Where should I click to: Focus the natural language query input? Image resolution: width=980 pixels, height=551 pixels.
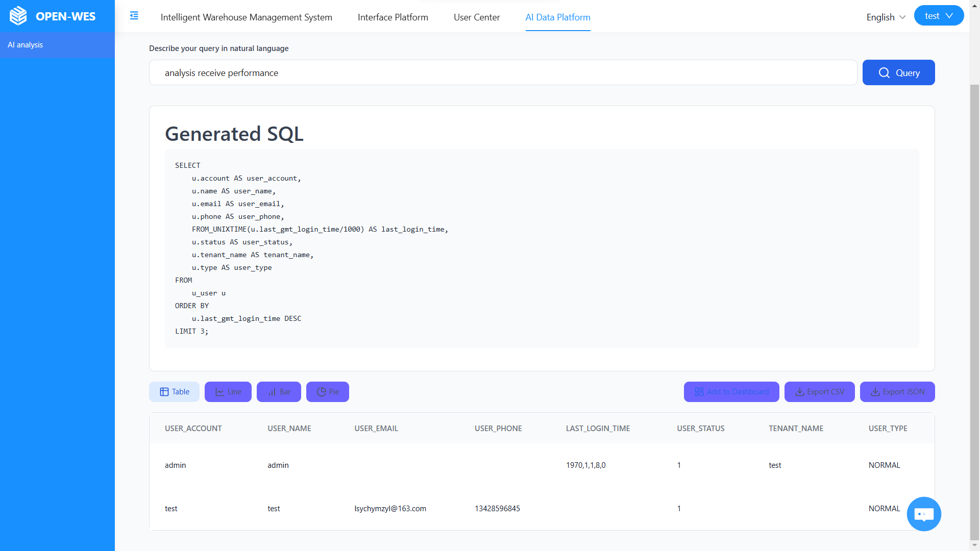click(x=503, y=72)
